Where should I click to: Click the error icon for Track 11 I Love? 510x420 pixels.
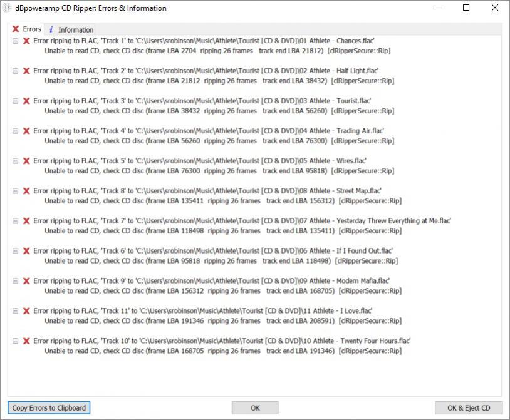coord(26,311)
